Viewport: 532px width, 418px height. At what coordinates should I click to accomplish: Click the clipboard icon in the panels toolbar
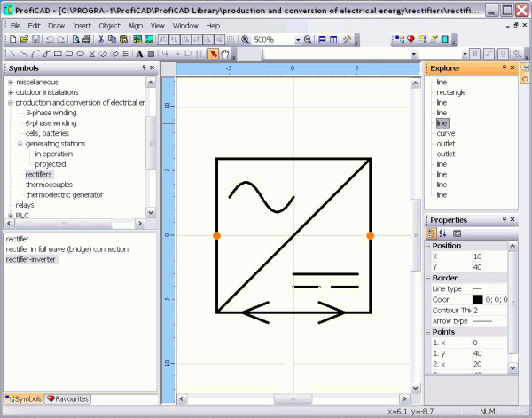click(445, 39)
